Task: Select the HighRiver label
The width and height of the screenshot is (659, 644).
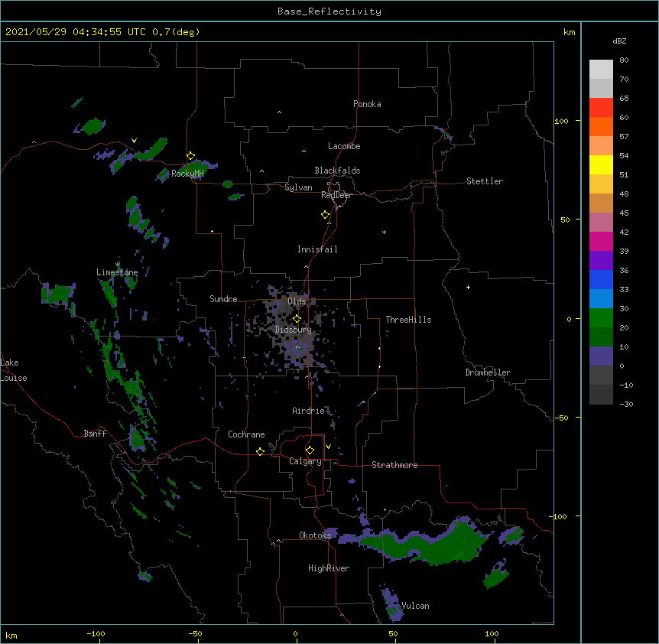Action: [x=329, y=568]
